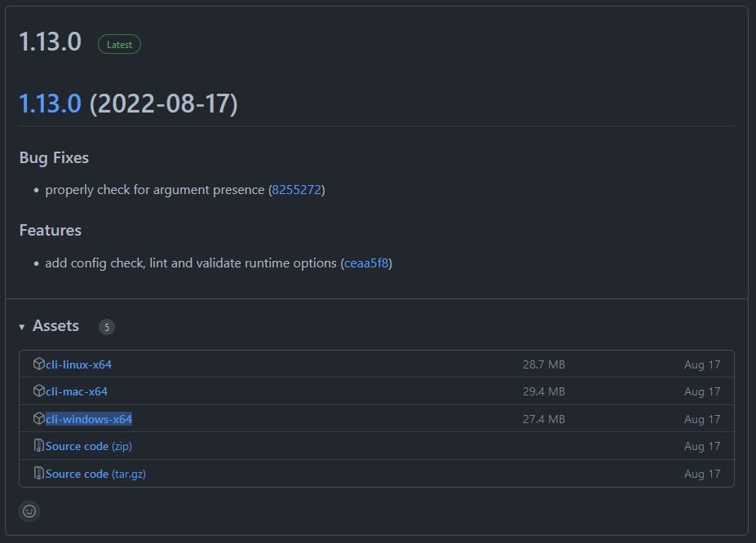
Task: Click the asset count badge showing 5
Action: (x=106, y=327)
